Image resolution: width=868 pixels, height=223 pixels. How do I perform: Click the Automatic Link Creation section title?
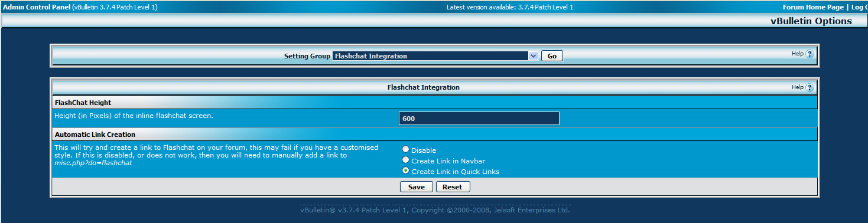pos(95,135)
